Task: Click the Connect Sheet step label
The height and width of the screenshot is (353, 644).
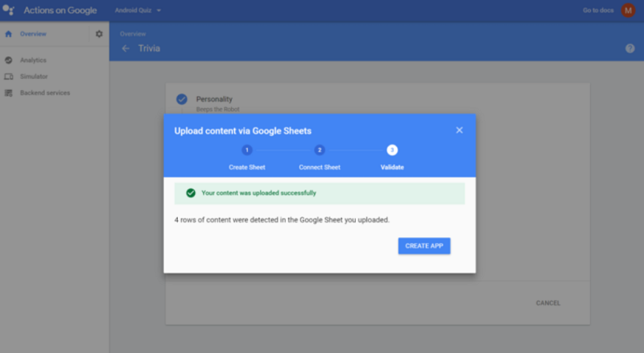Action: click(320, 168)
